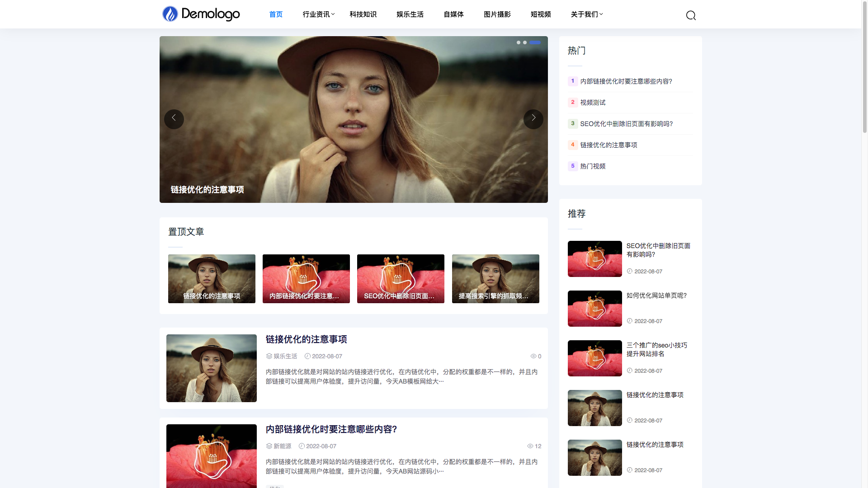The width and height of the screenshot is (868, 488).
Task: Open the 图片摄影 nav item
Action: (x=497, y=14)
